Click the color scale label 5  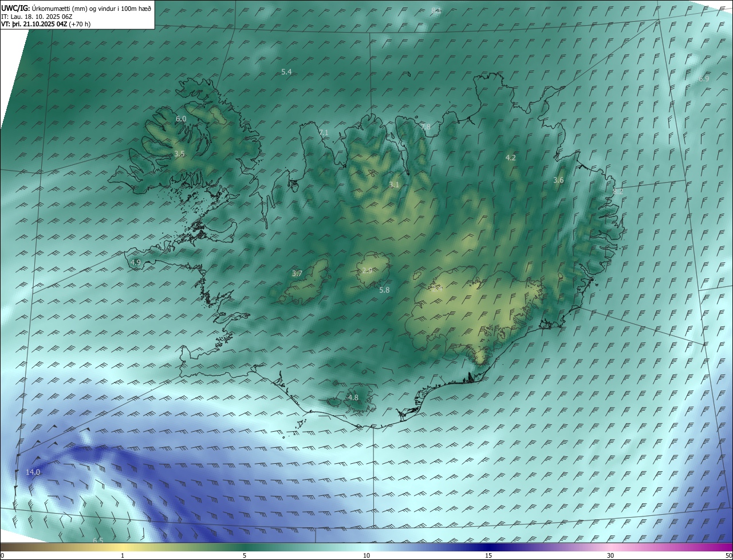[x=245, y=556]
